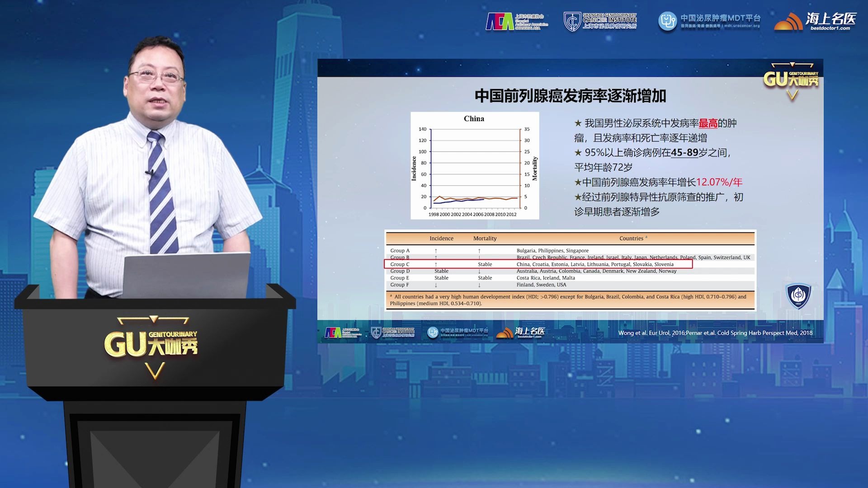Click Costa Rica, Iceland, Malta countries cell
The image size is (868, 488).
(546, 278)
